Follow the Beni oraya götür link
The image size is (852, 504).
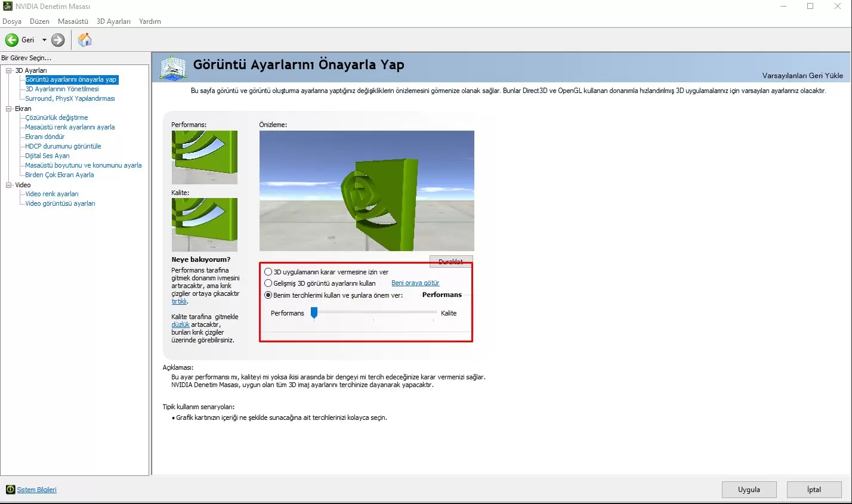tap(415, 283)
